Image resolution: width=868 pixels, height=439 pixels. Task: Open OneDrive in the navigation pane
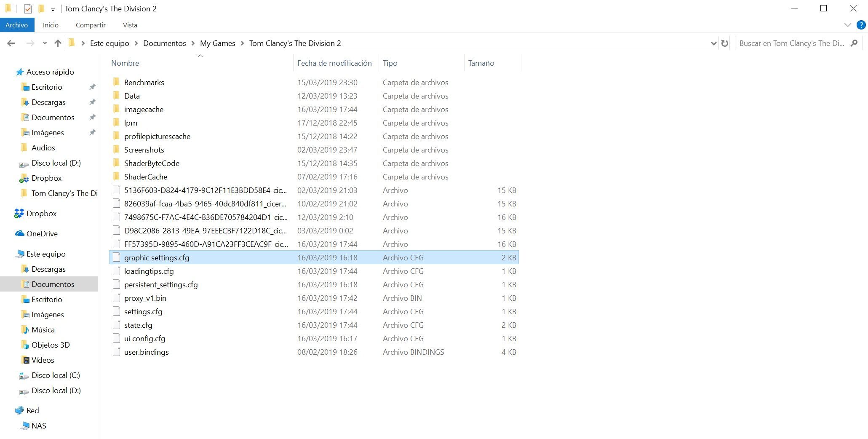(42, 234)
